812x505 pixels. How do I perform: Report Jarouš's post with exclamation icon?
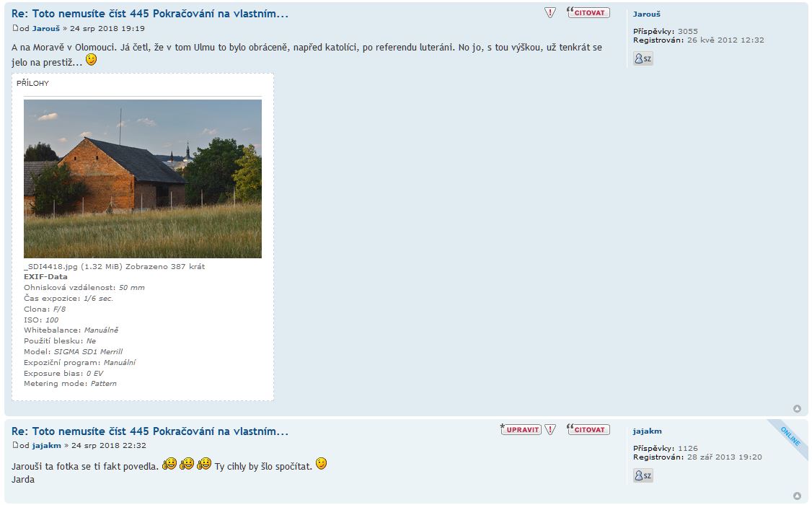pos(550,13)
